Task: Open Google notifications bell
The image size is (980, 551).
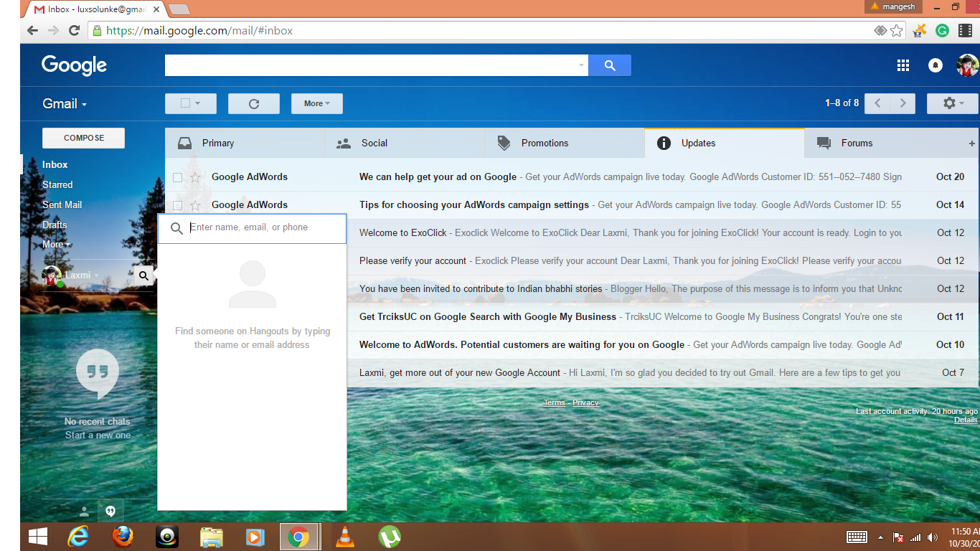Action: [x=936, y=65]
